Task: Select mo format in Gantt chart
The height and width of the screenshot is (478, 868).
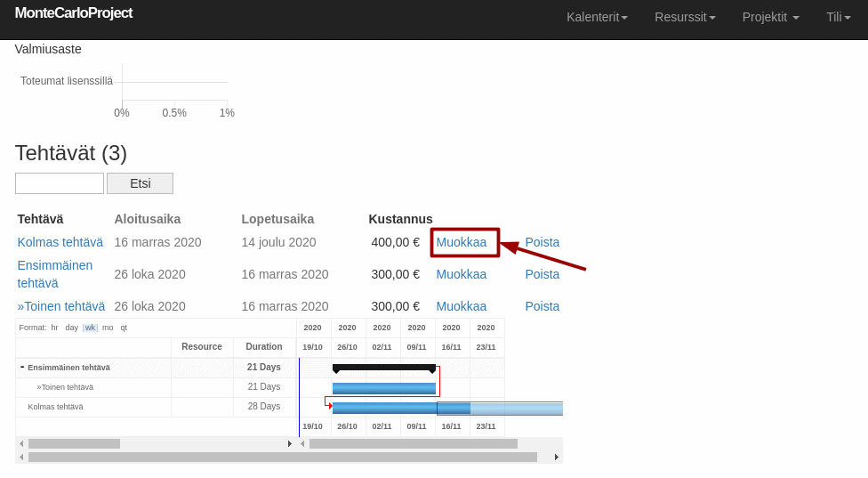Action: pyautogui.click(x=108, y=328)
